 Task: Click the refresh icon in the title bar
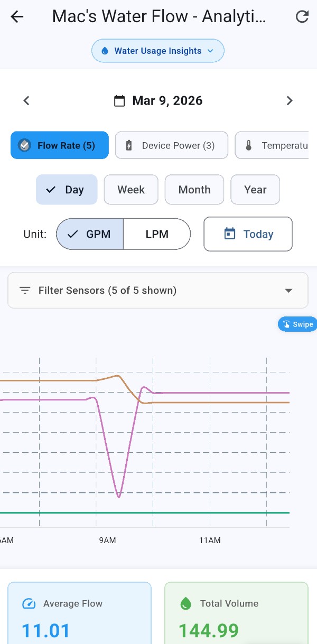(x=302, y=16)
